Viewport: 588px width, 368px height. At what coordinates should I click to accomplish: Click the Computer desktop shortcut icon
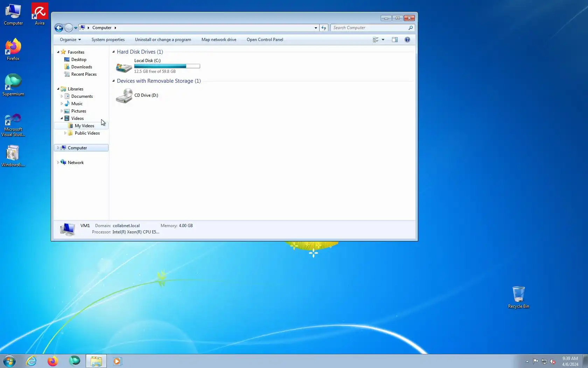tap(13, 15)
